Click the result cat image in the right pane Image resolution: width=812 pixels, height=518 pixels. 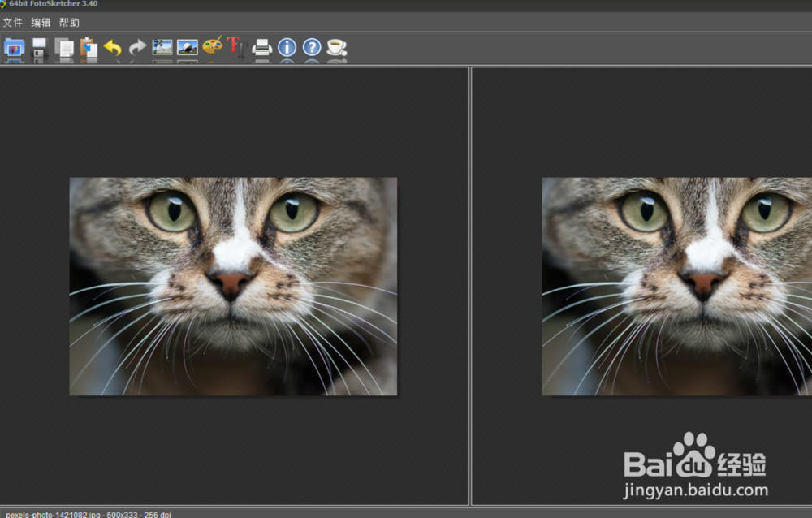(677, 287)
